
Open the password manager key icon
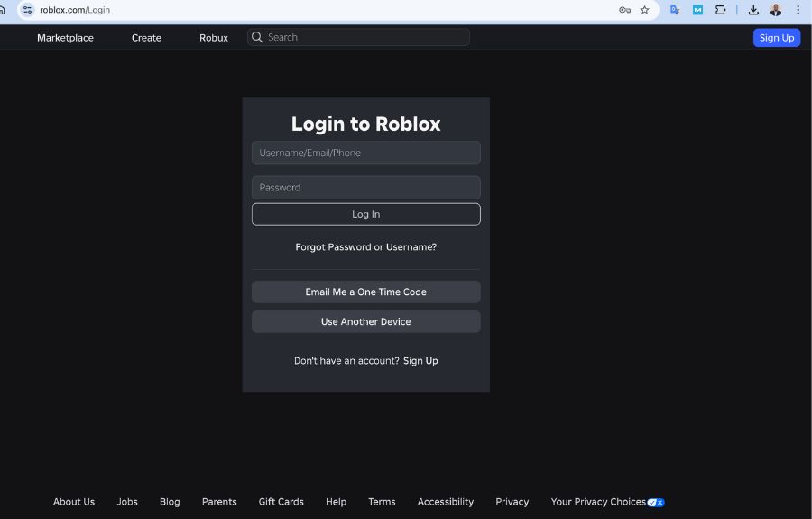coord(624,10)
